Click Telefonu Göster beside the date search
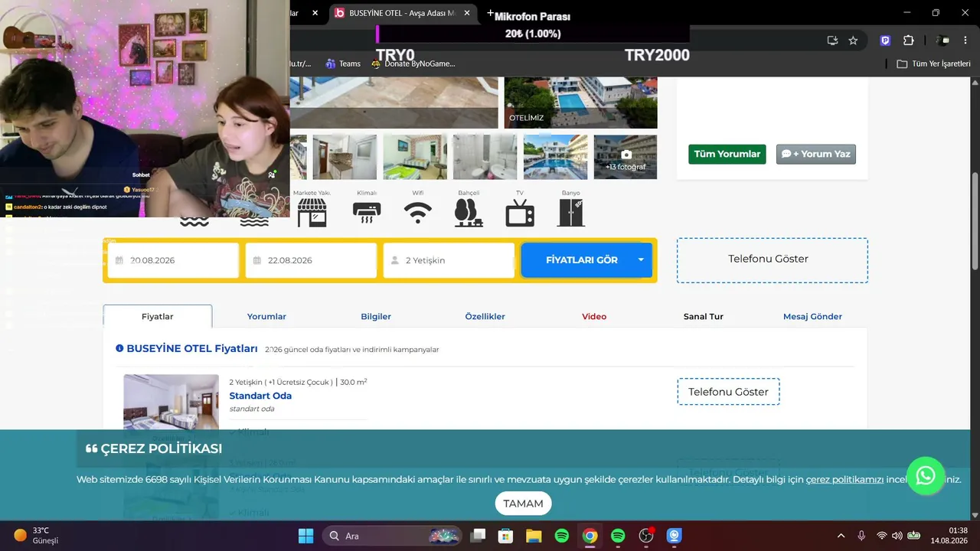 pyautogui.click(x=773, y=260)
